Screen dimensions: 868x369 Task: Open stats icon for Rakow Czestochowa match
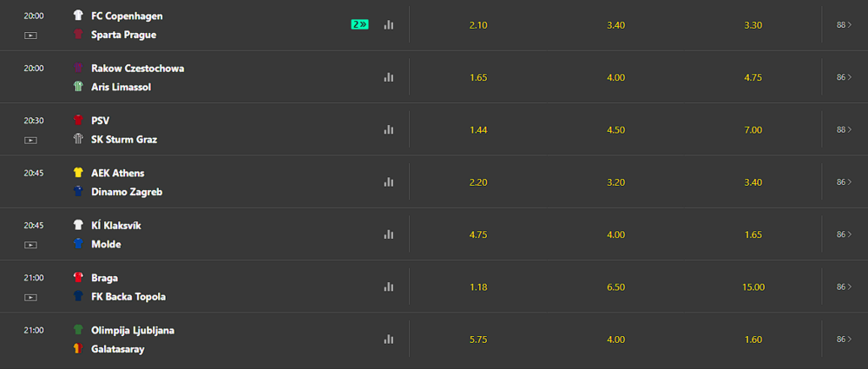(388, 77)
